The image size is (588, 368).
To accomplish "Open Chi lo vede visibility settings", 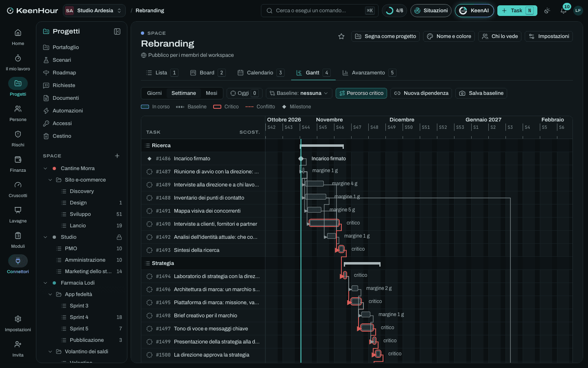I will click(500, 36).
